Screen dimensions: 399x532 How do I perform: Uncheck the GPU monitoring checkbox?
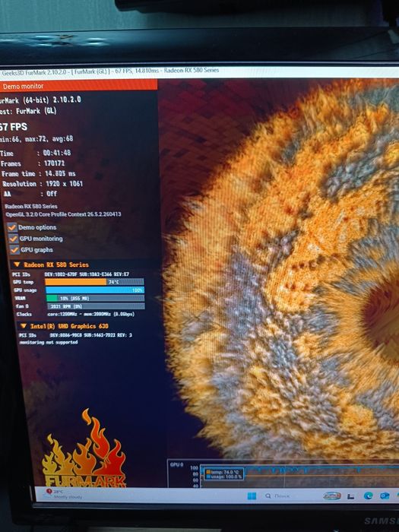pos(13,239)
